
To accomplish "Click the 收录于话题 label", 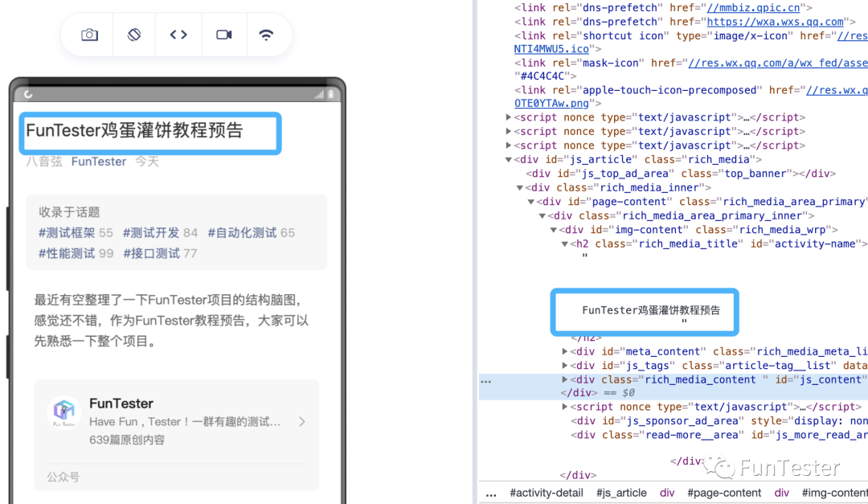I will (x=69, y=212).
